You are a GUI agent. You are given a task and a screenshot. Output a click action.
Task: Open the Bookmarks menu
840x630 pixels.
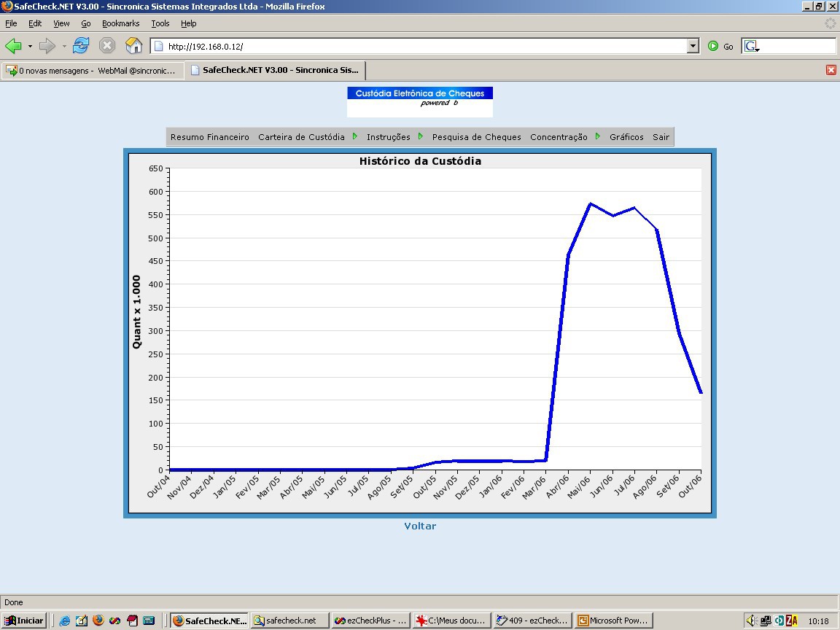120,23
